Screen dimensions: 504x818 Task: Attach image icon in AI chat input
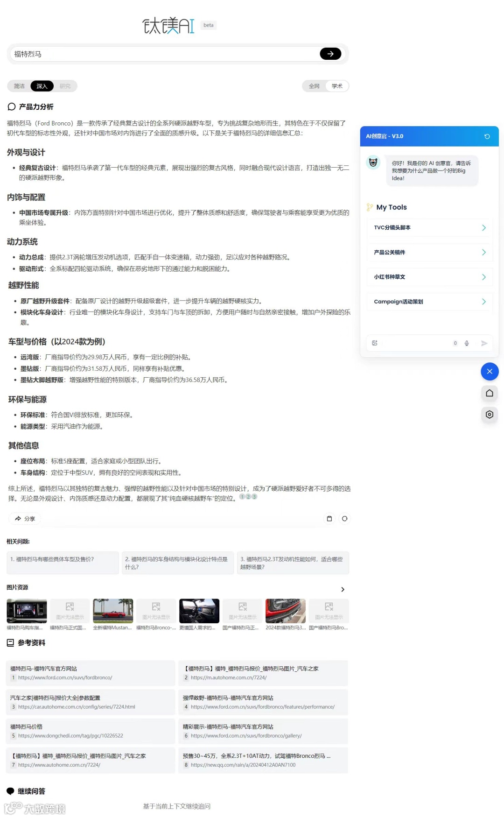(374, 343)
